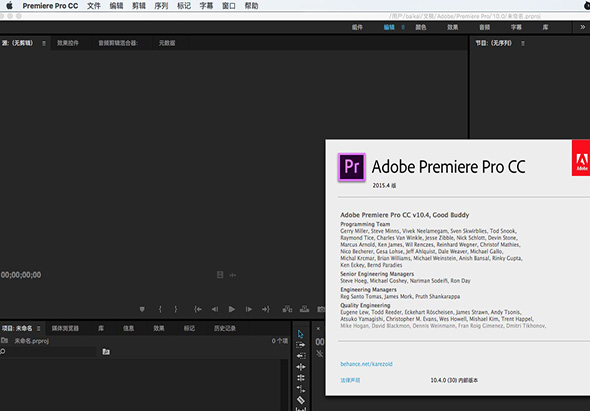
Task: Open the 历史记录 tab
Action: coord(225,328)
